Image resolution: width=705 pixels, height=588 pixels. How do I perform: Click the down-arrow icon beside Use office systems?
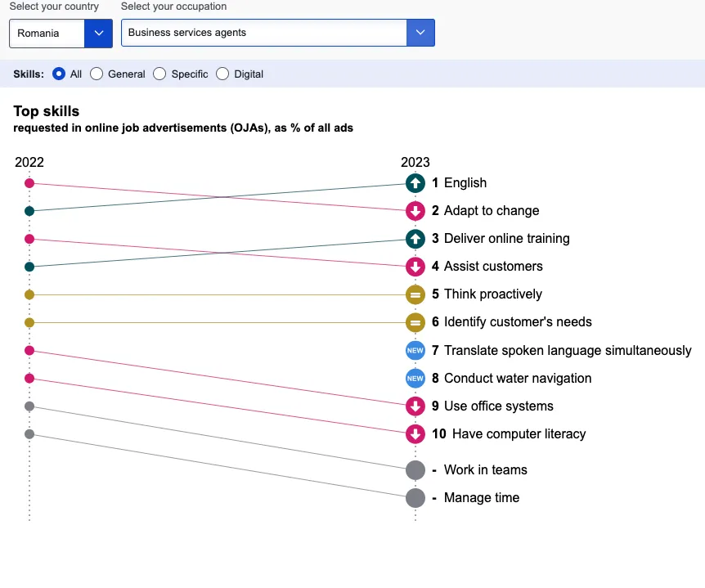[x=415, y=406]
